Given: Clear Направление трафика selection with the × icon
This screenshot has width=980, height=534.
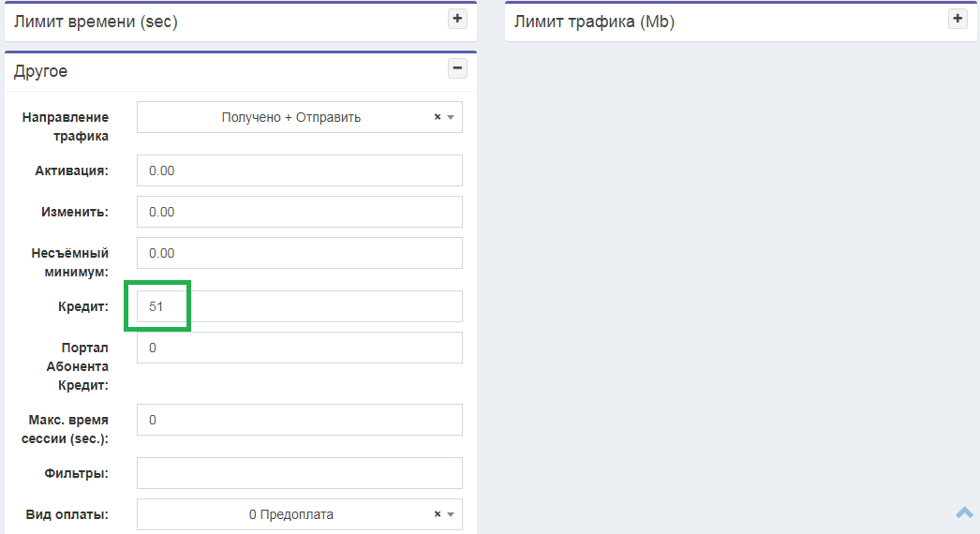Looking at the screenshot, I should tap(438, 118).
